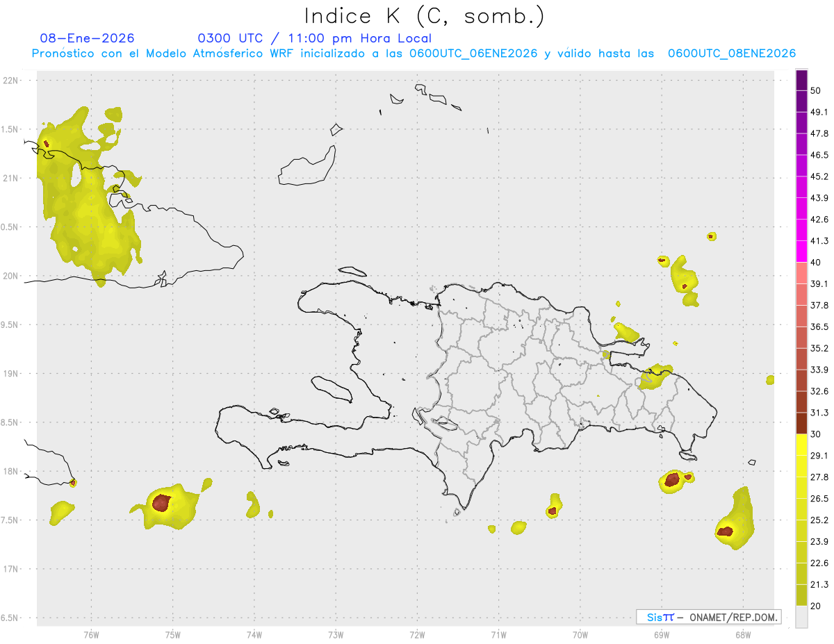Click the colorbar value "29.1"

click(819, 456)
